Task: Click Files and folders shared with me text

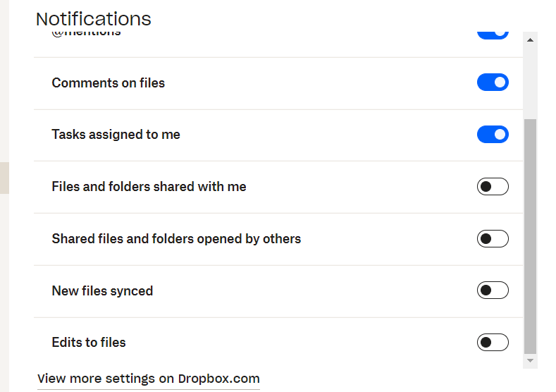Action: point(149,187)
